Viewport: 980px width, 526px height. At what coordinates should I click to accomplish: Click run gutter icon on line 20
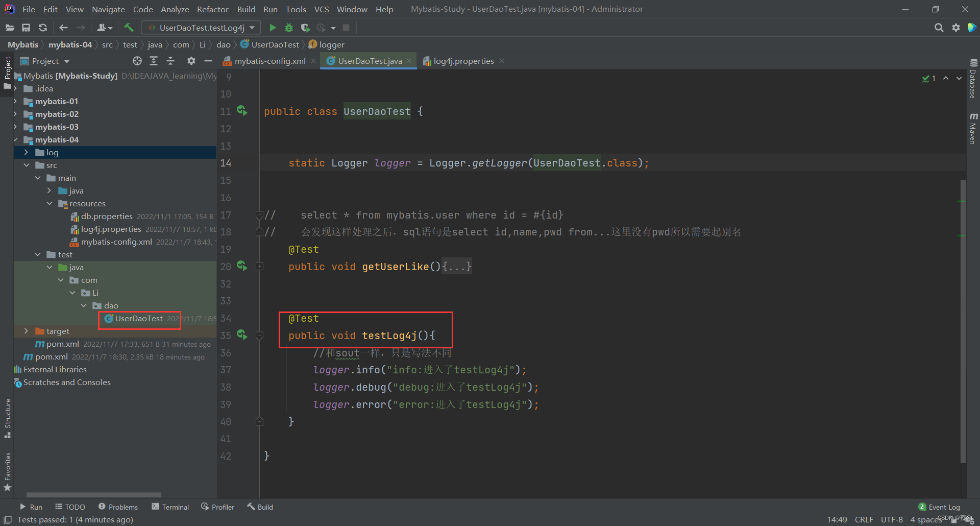tap(242, 266)
